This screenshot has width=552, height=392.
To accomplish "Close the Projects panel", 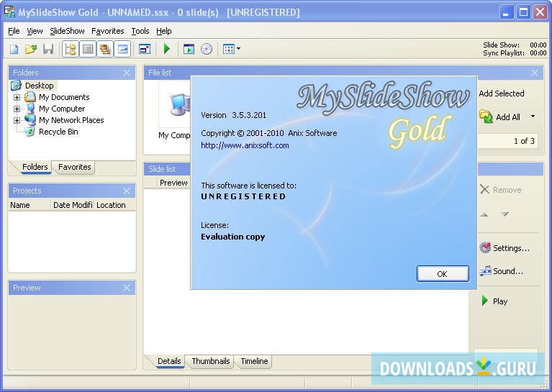I will point(127,191).
